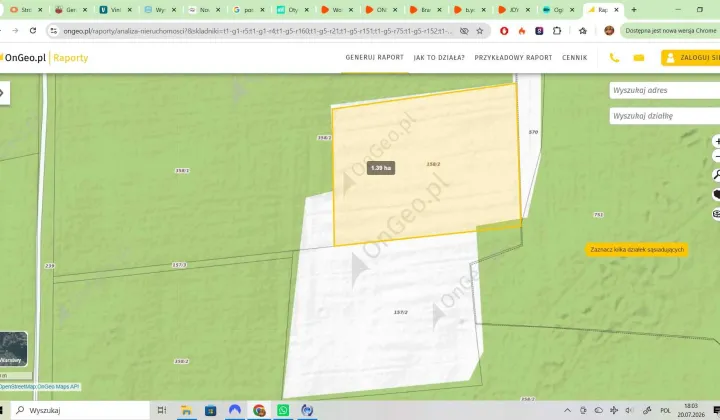Open Task View on the taskbar
Image resolution: width=720 pixels, height=420 pixels.
[162, 410]
